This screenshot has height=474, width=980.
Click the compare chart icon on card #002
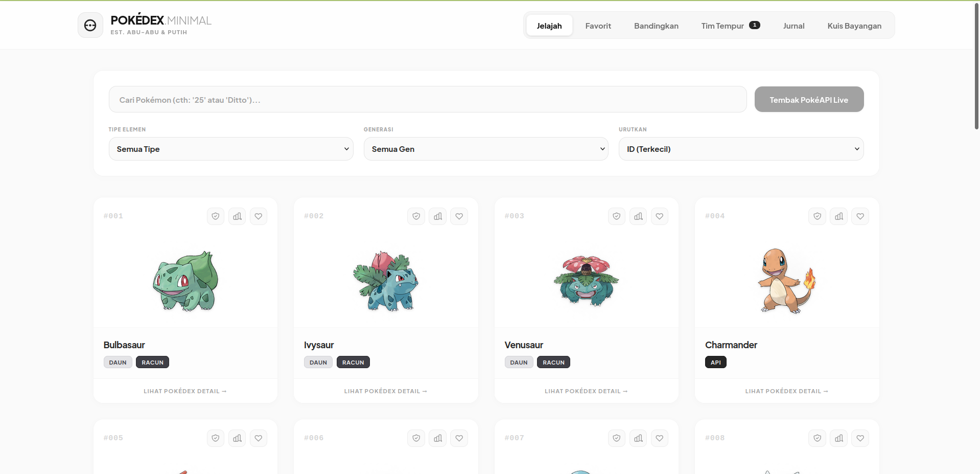[x=438, y=216]
